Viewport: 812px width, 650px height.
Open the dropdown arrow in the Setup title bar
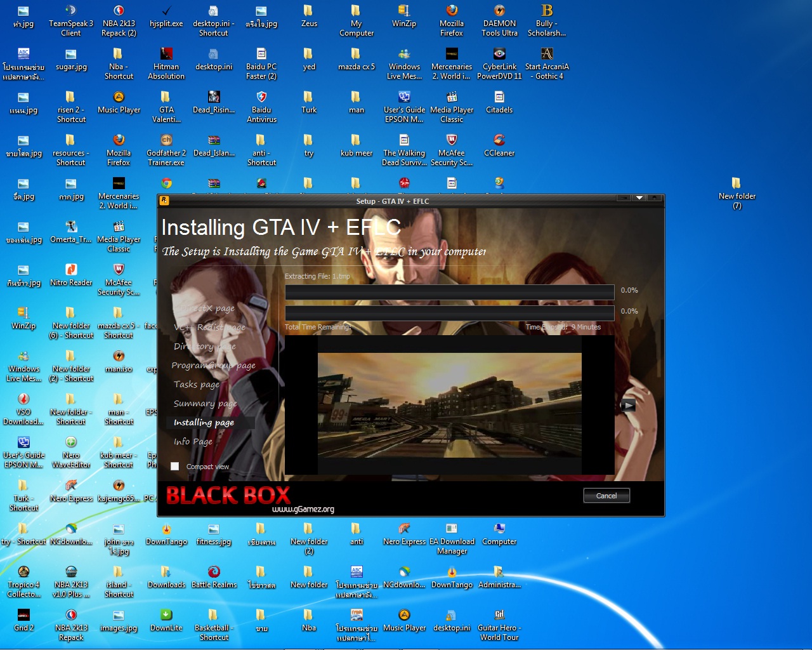pos(639,198)
